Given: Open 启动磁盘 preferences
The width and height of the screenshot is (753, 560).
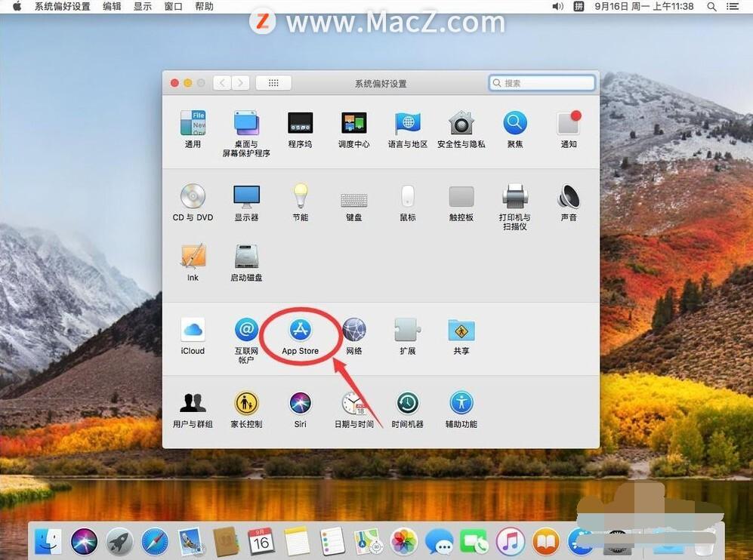Looking at the screenshot, I should coord(245,257).
